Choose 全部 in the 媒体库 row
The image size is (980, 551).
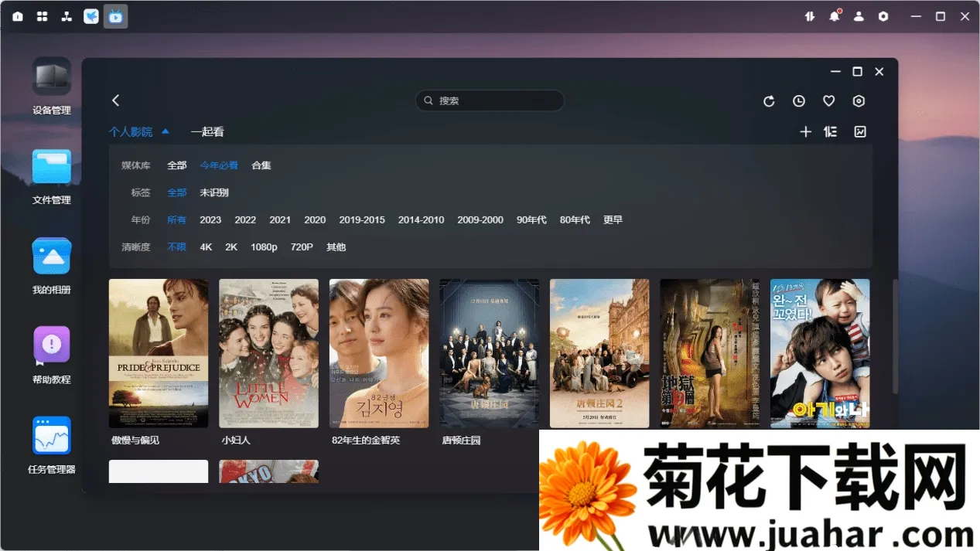(177, 165)
